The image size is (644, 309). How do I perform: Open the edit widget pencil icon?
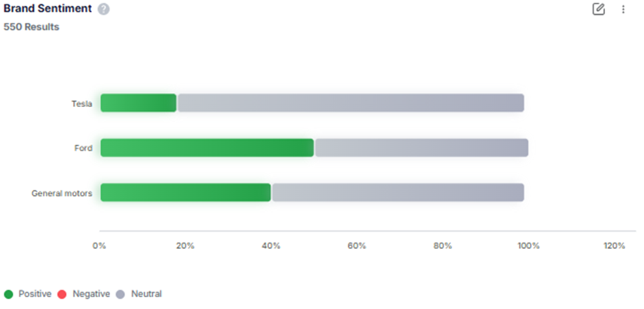pos(599,9)
